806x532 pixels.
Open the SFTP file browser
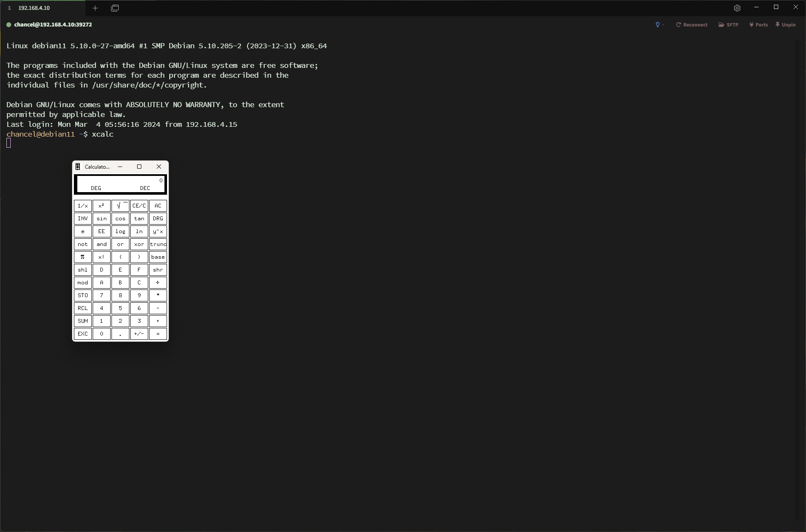(728, 25)
